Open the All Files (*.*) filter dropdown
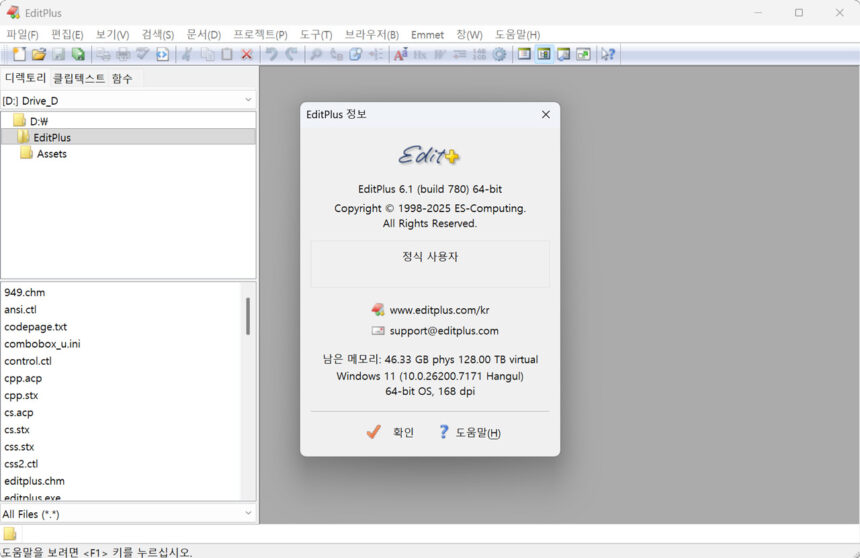 [128, 514]
